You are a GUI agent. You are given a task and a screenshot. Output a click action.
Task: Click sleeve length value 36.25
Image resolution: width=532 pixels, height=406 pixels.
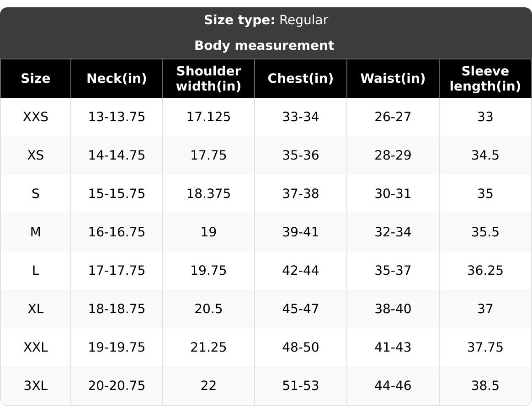point(485,271)
